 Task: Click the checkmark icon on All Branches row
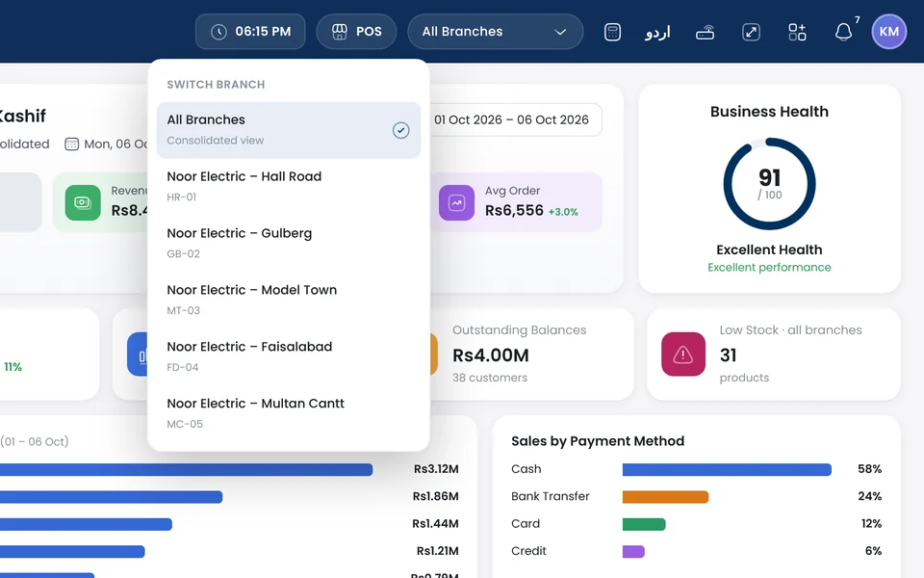tap(400, 130)
